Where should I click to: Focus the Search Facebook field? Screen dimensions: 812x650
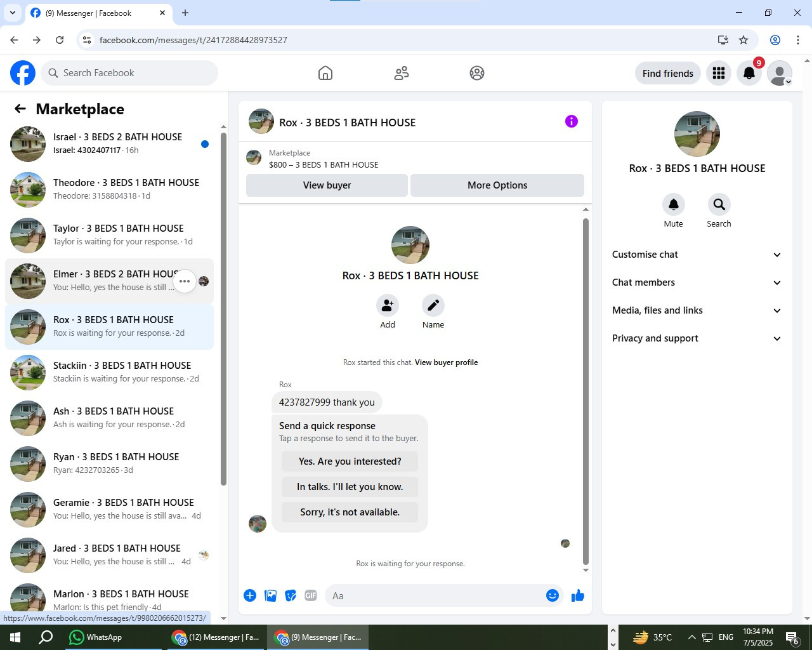click(x=129, y=73)
